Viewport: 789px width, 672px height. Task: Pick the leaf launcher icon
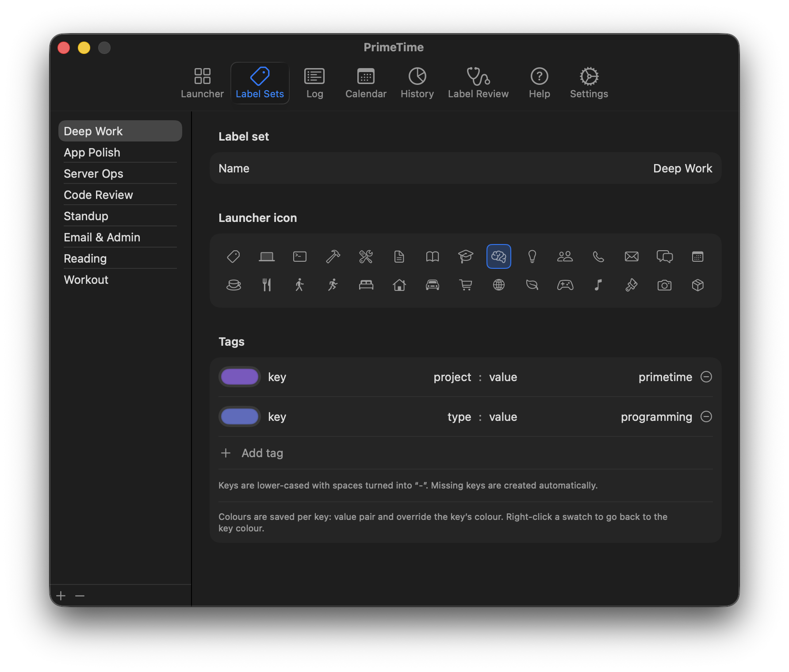(532, 285)
